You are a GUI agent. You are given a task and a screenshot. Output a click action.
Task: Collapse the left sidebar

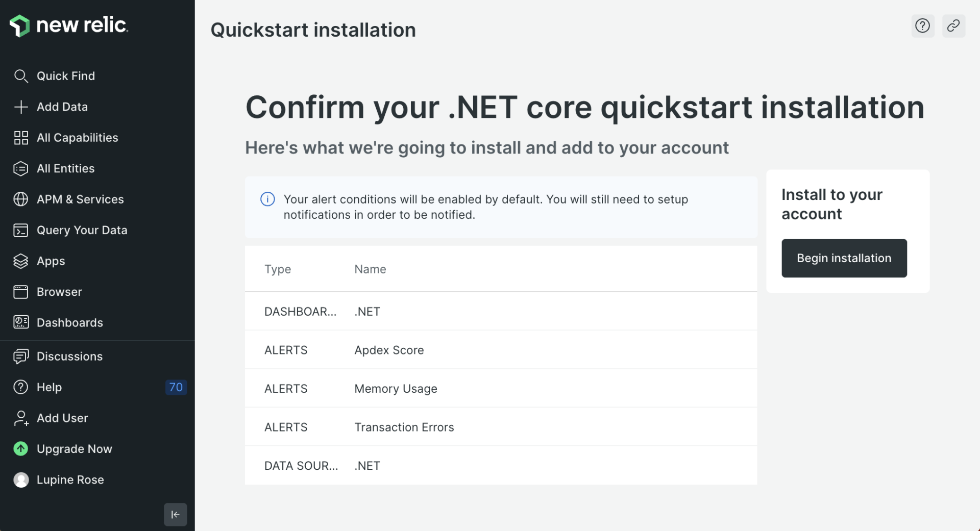point(175,515)
